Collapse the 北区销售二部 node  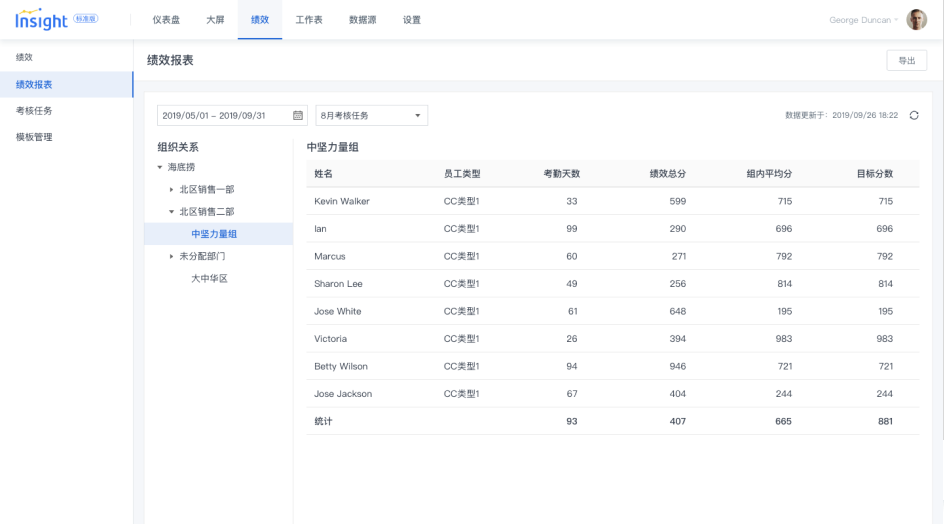[171, 212]
